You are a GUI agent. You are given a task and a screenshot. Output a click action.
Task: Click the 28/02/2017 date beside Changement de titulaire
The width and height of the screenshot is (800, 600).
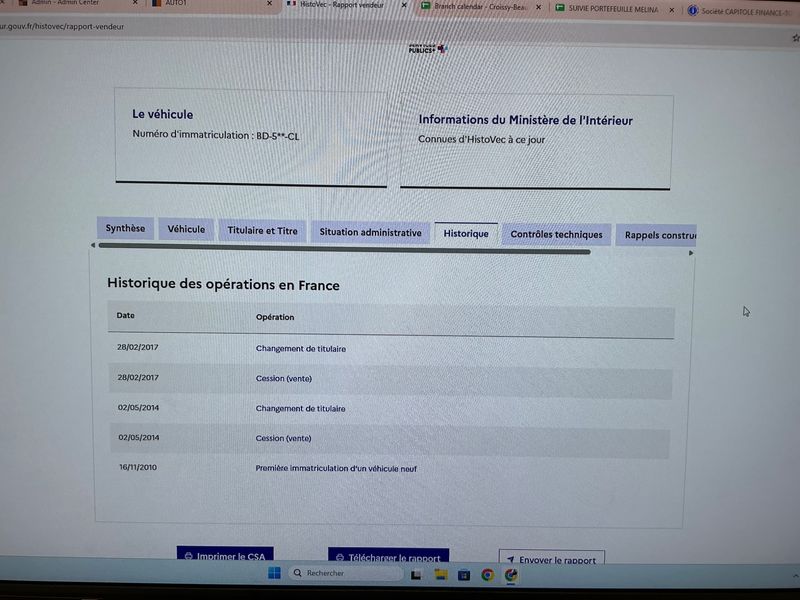(138, 347)
